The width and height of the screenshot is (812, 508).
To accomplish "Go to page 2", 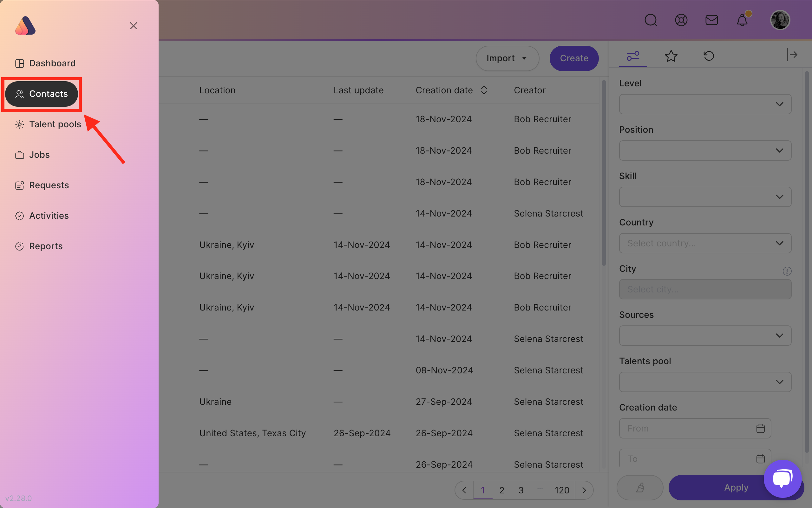I will (502, 490).
